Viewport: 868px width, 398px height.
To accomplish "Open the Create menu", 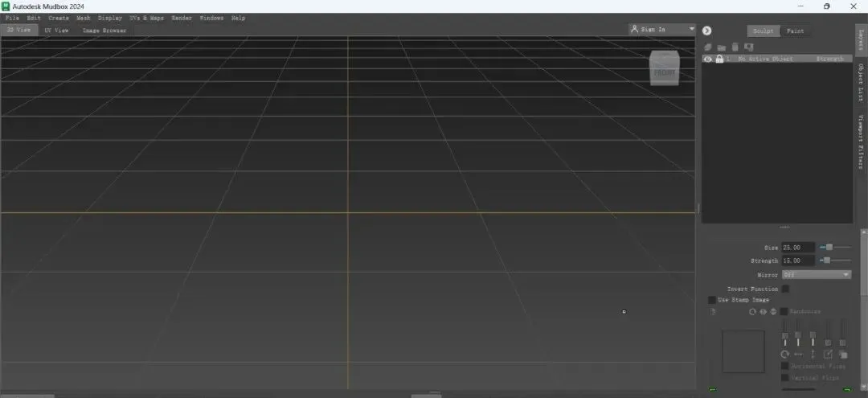I will [x=59, y=18].
